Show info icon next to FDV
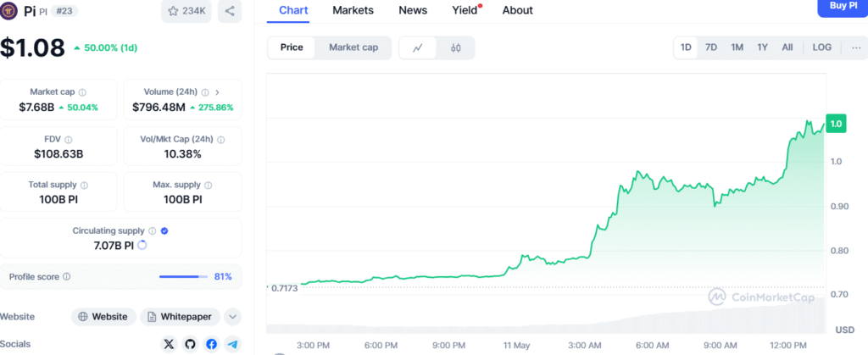 68,140
